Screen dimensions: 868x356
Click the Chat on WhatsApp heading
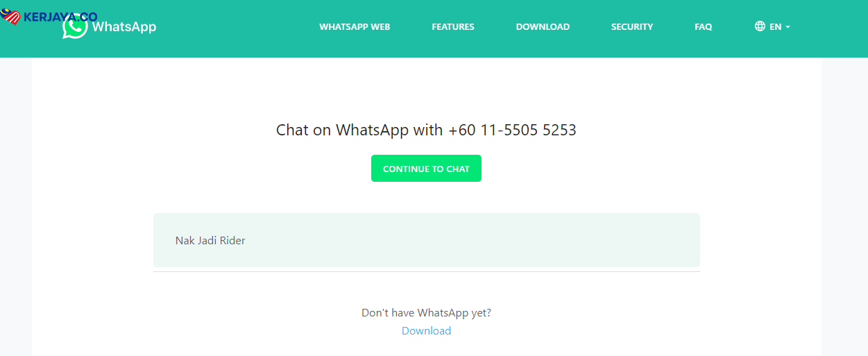click(x=426, y=130)
